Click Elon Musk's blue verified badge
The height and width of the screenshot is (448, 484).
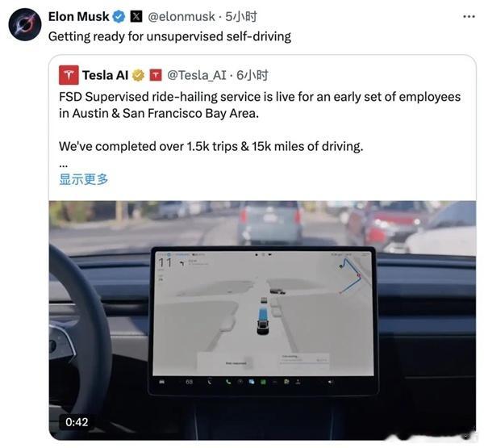tap(119, 16)
